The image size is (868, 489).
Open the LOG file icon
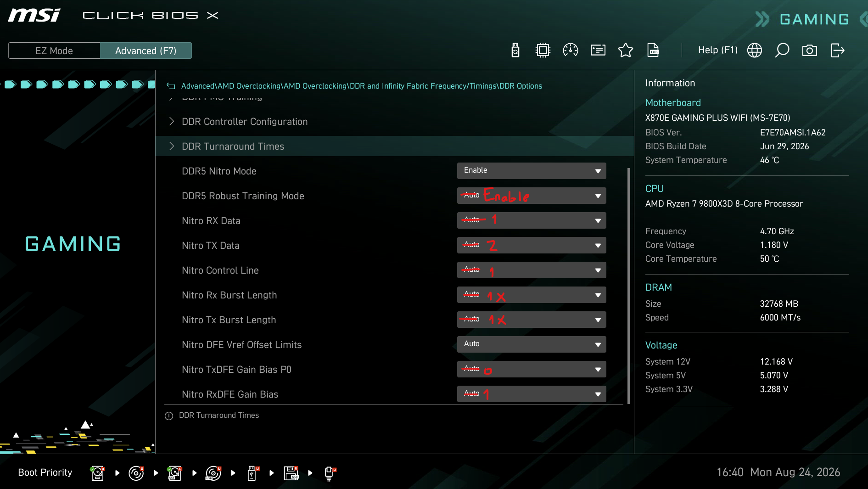pyautogui.click(x=653, y=50)
